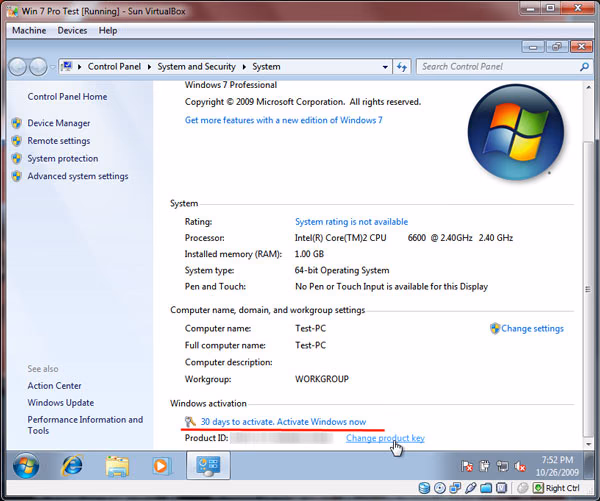Open Action Center link
The width and height of the screenshot is (600, 501).
coord(54,386)
